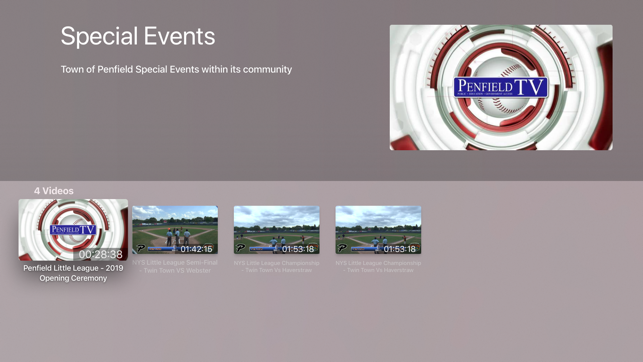Play the NYS Little League Semi-Final video thumbnail
The image size is (643, 362).
[175, 230]
